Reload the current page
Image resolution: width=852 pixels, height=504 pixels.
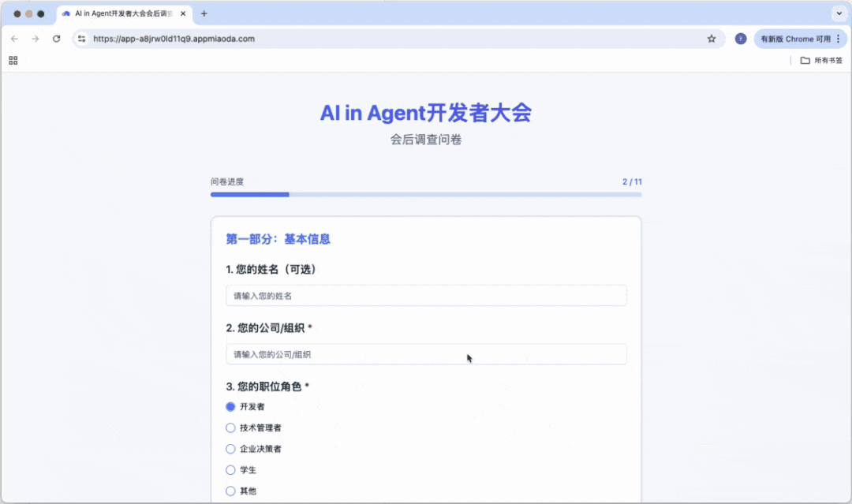coord(57,39)
